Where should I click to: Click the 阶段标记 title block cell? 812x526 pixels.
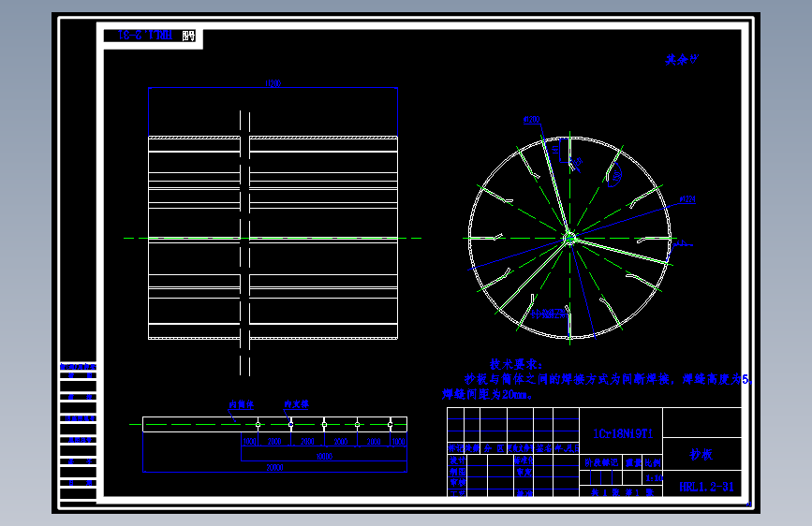pyautogui.click(x=601, y=462)
